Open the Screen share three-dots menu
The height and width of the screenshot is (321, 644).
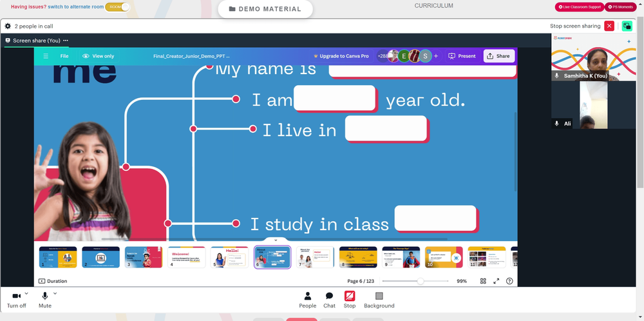pyautogui.click(x=66, y=40)
